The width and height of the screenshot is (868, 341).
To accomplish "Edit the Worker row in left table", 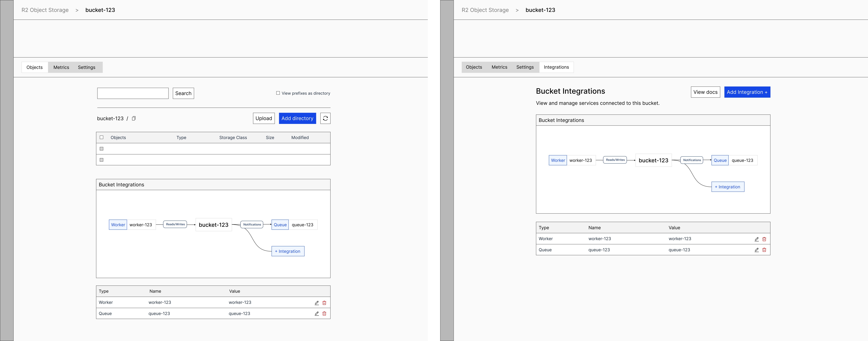I will (x=317, y=303).
